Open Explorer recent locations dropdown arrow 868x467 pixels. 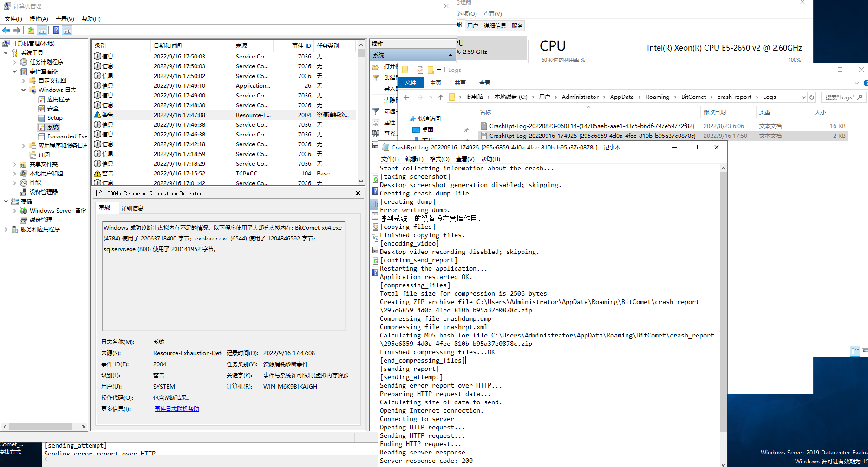click(x=431, y=97)
